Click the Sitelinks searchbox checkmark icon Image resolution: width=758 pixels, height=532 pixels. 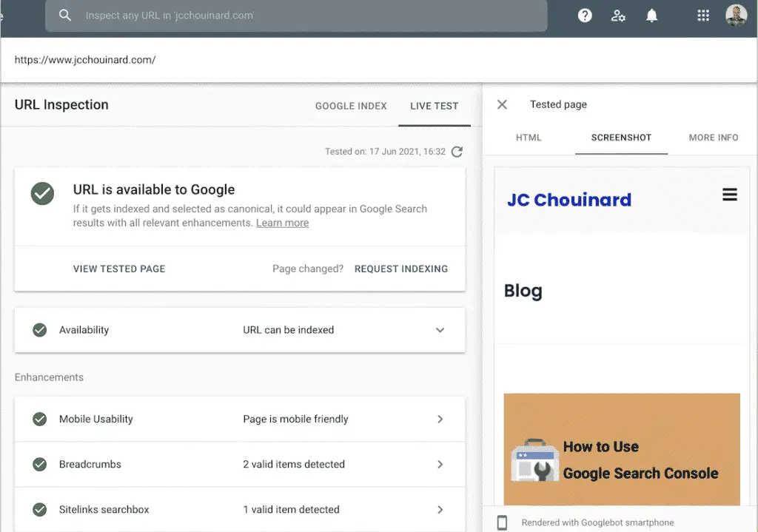point(40,509)
